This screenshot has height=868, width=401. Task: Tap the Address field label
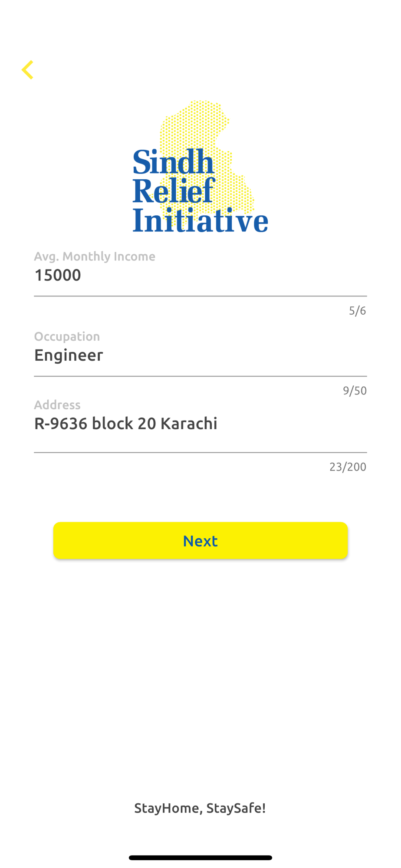57,405
